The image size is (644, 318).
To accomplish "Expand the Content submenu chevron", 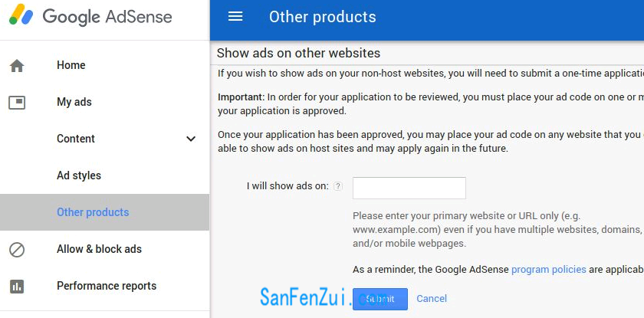I will click(191, 139).
